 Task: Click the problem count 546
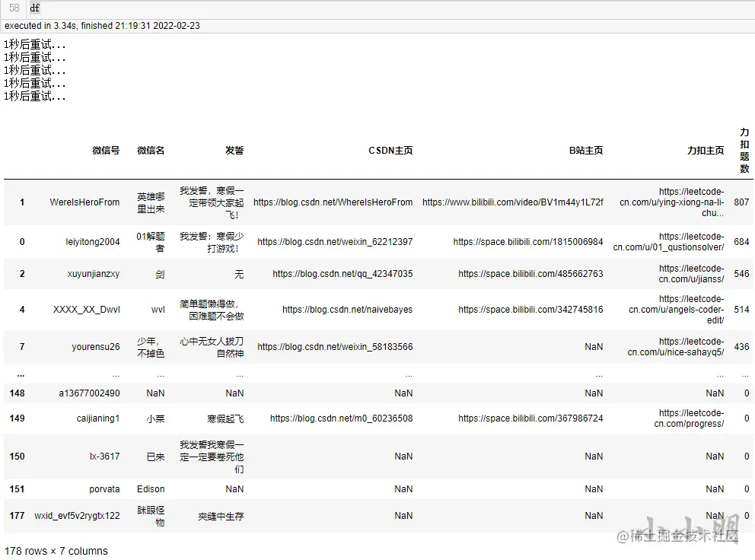(741, 273)
